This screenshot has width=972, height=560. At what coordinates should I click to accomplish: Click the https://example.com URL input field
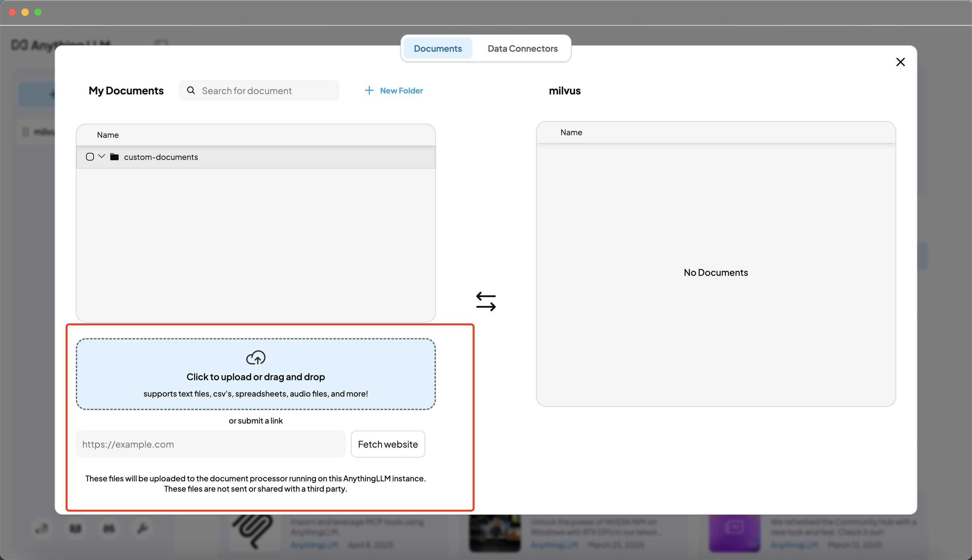pyautogui.click(x=210, y=444)
